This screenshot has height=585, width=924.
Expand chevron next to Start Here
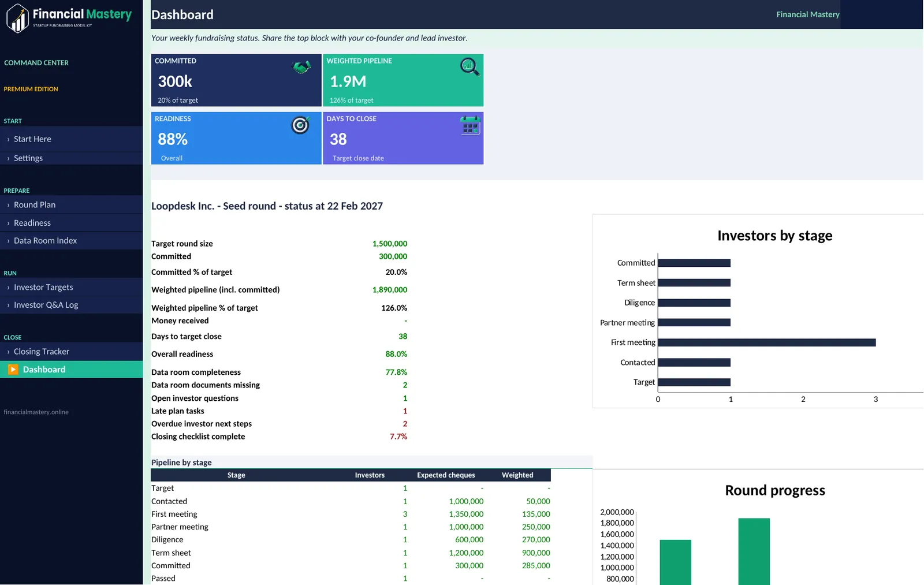8,139
